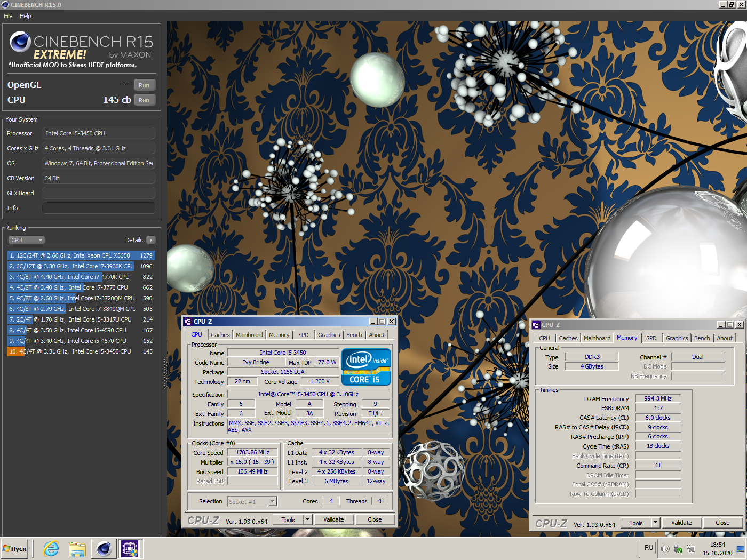The image size is (747, 560).
Task: Click Tools button in right CPU-Z window
Action: click(636, 523)
